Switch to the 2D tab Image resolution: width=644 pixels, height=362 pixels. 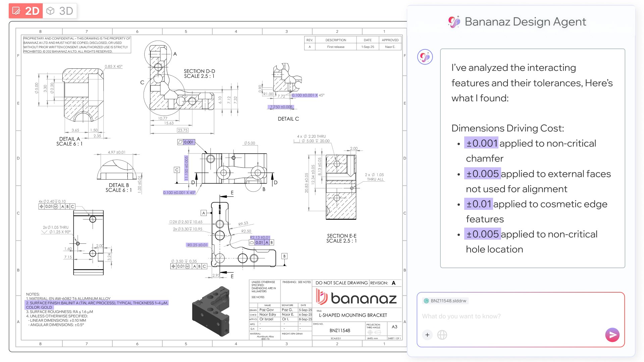26,11
